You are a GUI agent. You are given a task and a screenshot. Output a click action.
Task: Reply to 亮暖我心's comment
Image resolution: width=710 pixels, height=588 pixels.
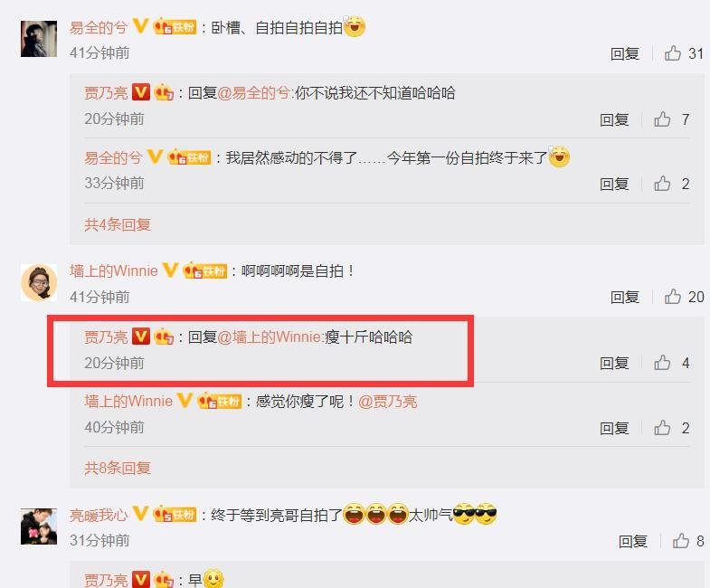click(x=632, y=541)
